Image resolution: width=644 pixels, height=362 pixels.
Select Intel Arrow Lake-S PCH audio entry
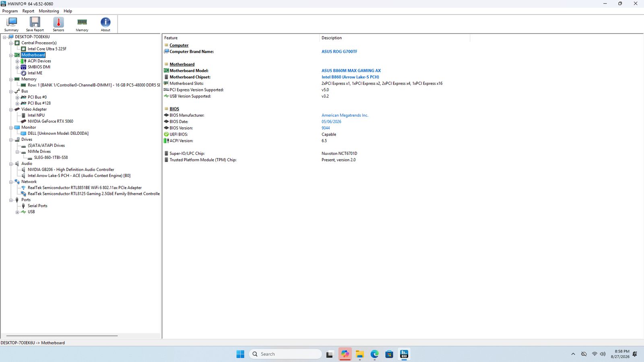tap(79, 176)
